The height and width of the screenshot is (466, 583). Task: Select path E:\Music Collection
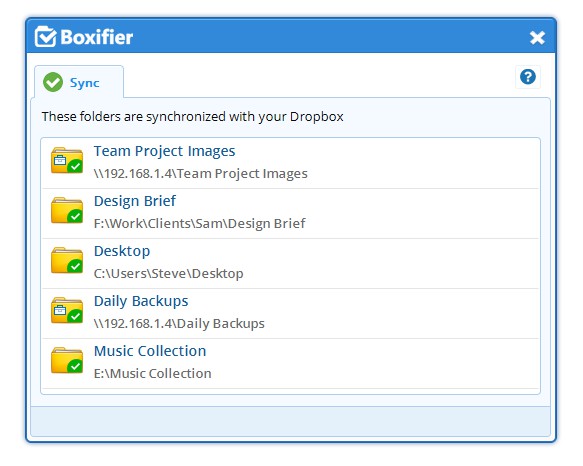click(x=152, y=373)
